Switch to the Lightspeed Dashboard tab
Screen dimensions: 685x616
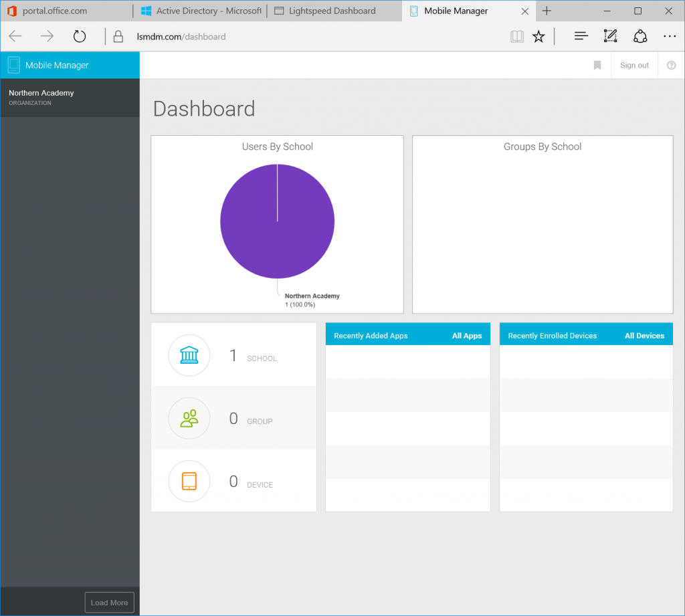(334, 11)
